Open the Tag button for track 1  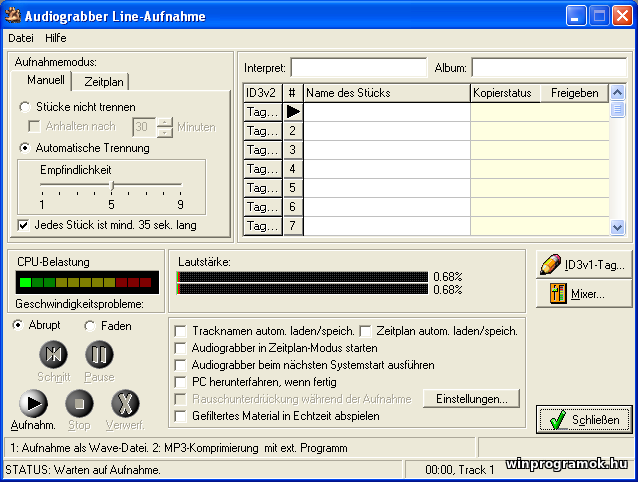(x=262, y=112)
